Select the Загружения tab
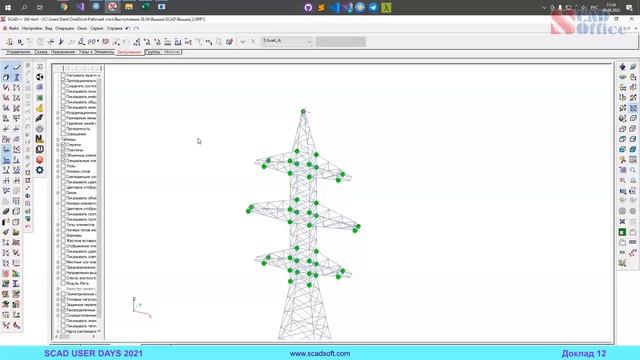This screenshot has width=640, height=360. [x=129, y=52]
